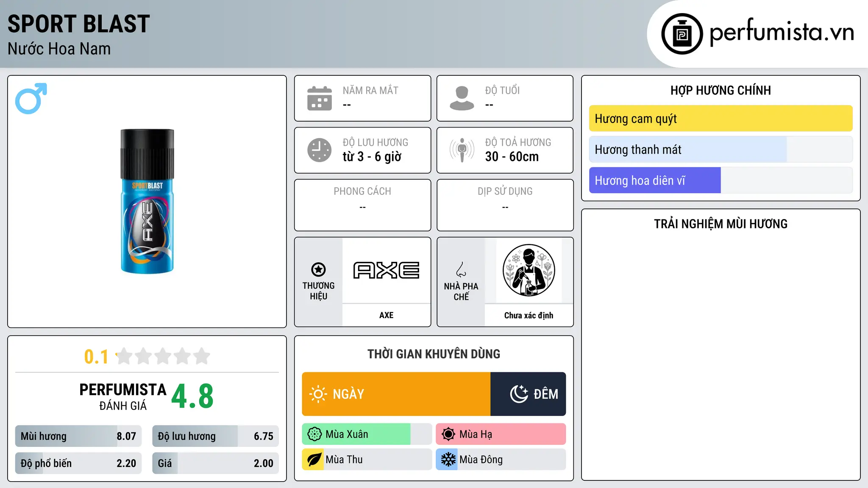Click the snowflake icon for Mùa Đông
868x488 pixels.
(x=448, y=460)
